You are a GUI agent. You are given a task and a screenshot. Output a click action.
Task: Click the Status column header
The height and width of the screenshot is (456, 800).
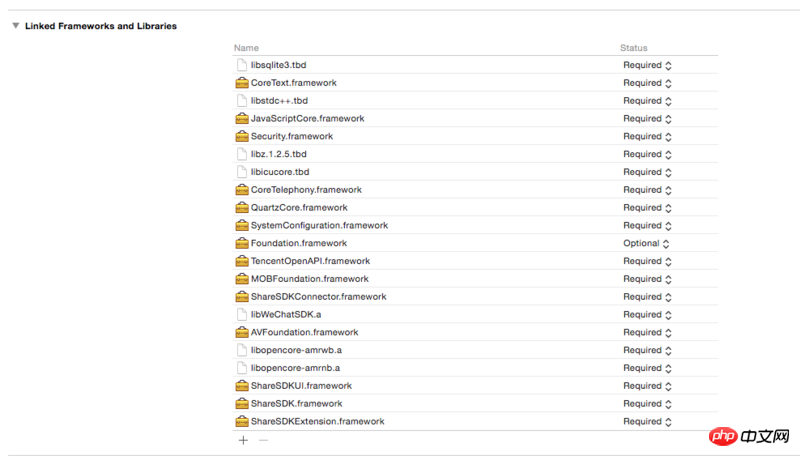634,47
